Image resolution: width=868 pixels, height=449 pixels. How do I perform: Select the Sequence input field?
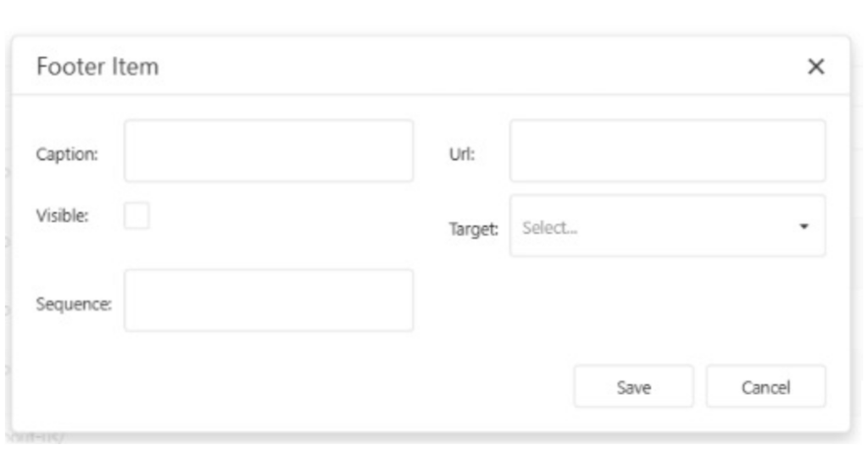click(x=269, y=300)
